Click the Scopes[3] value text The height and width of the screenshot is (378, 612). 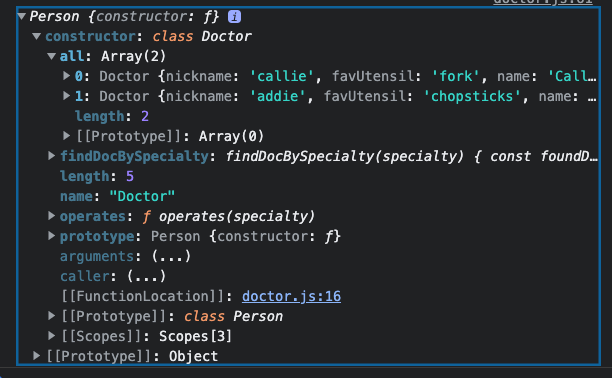coord(196,336)
